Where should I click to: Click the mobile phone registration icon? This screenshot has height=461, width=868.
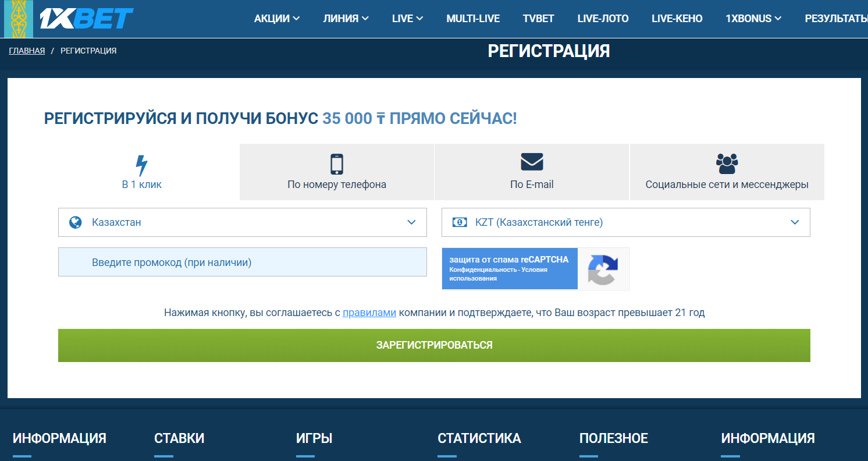pos(336,164)
